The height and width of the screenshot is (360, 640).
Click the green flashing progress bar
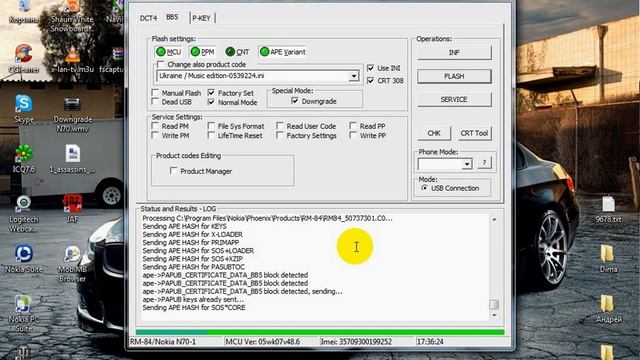[x=320, y=332]
